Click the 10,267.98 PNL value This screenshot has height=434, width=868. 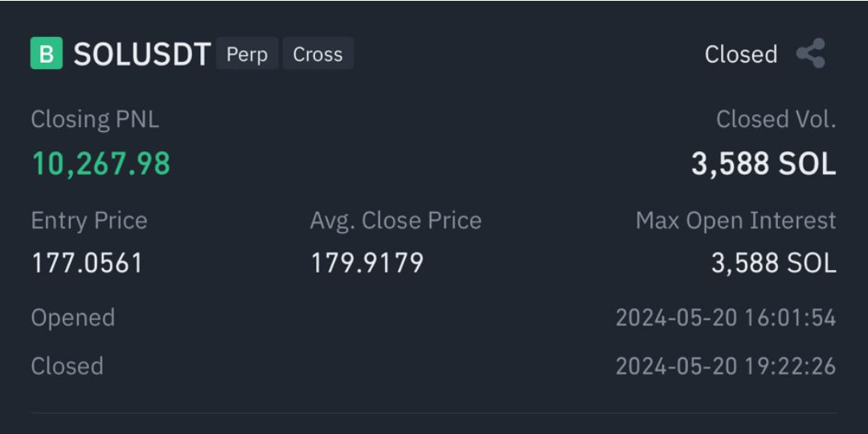[x=100, y=164]
